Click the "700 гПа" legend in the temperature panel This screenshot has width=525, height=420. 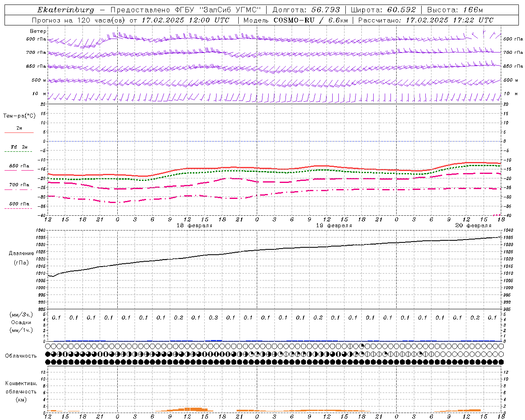coord(19,185)
